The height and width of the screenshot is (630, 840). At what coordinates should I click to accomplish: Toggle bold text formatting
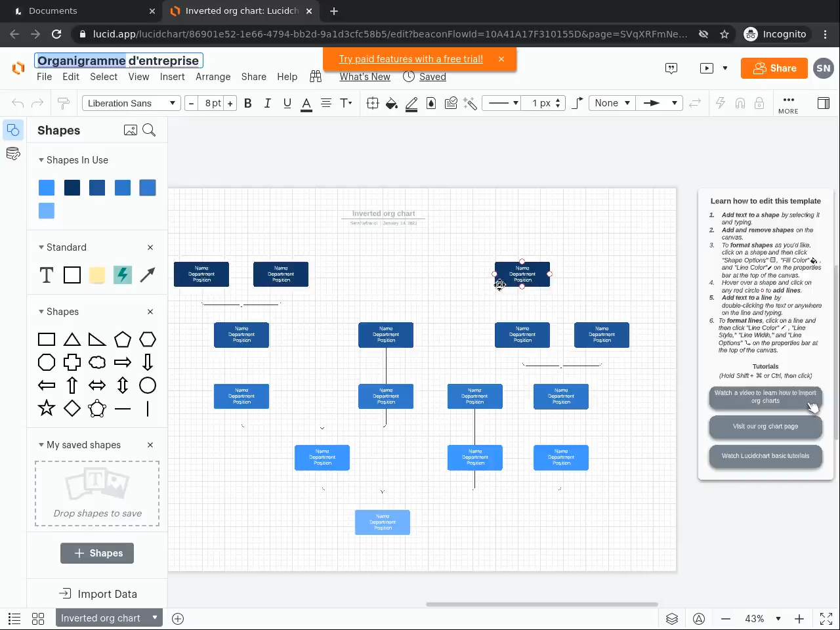(248, 103)
